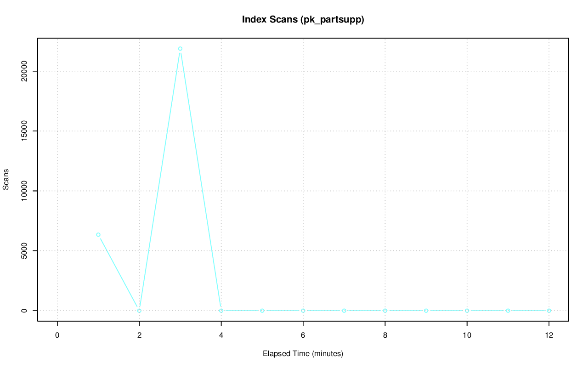Click the Scans y-axis label
The width and height of the screenshot is (588, 368).
click(6, 179)
